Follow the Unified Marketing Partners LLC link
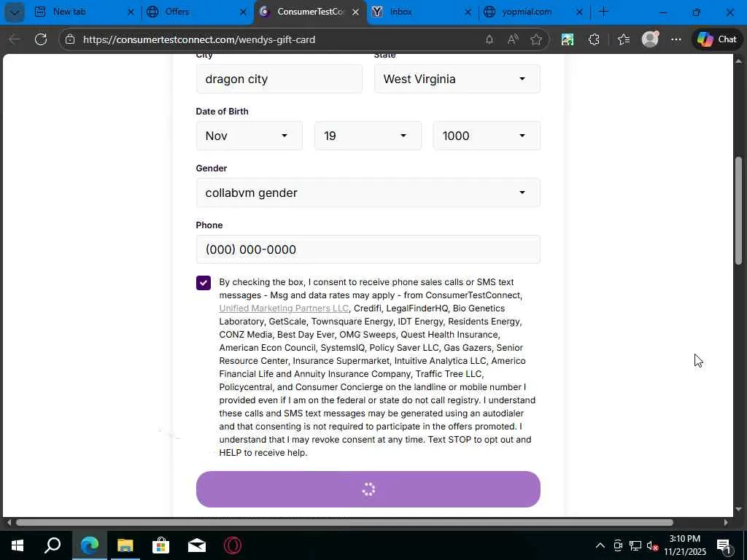747x560 pixels. (284, 308)
